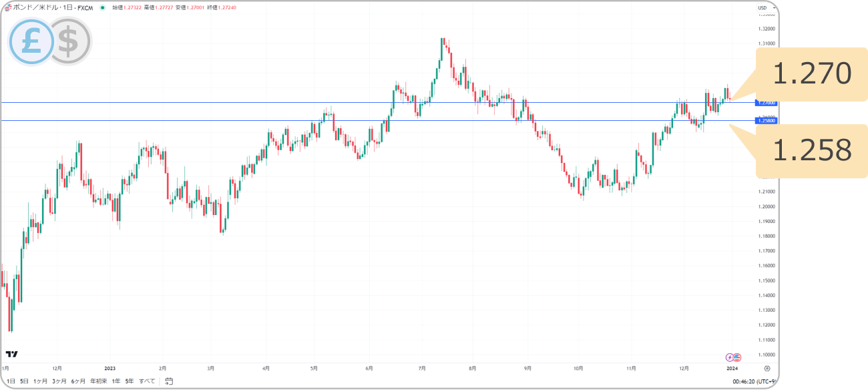Click the 2024 label on time axis
This screenshot has width=868, height=390.
click(732, 368)
